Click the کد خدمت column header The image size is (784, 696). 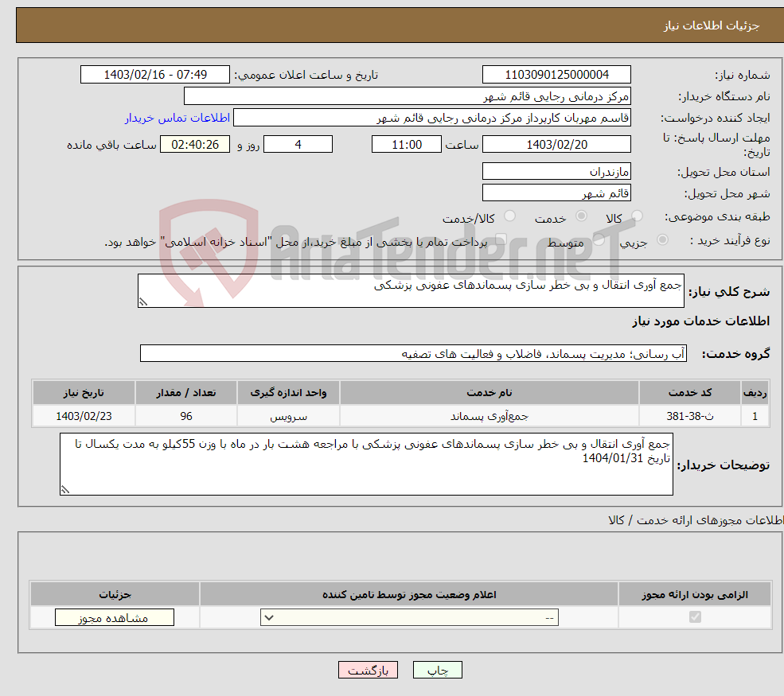[689, 393]
